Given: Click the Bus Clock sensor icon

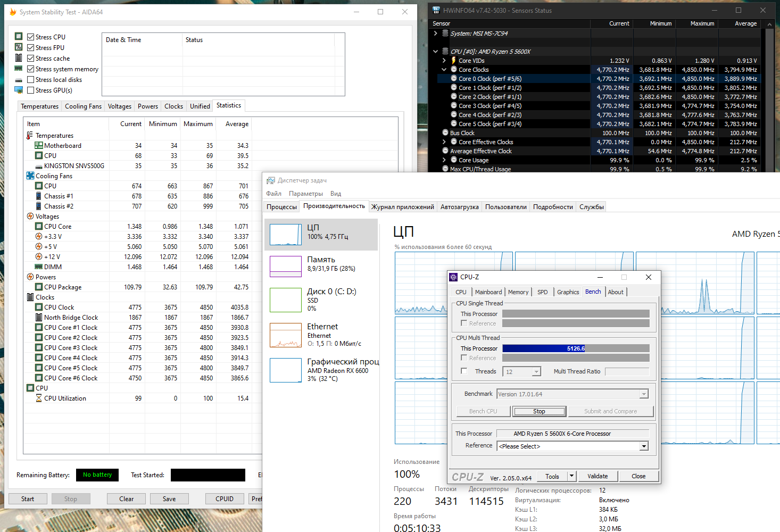Looking at the screenshot, I should point(445,133).
